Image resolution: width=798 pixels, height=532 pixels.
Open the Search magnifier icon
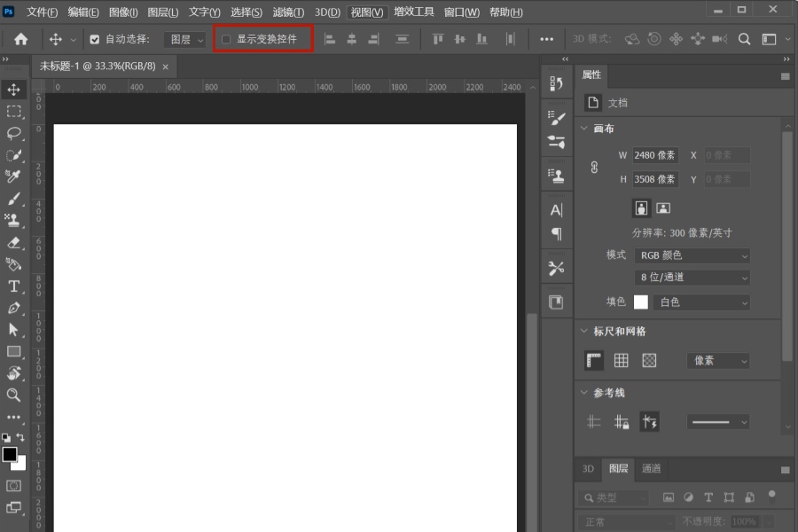click(744, 39)
